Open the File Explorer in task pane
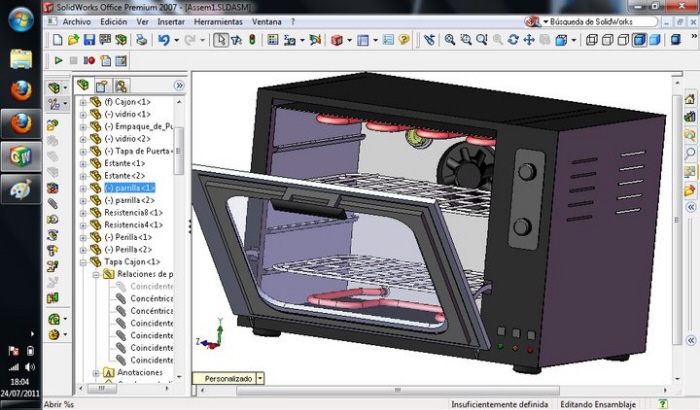Screen dimensions: 700x410 point(690,135)
